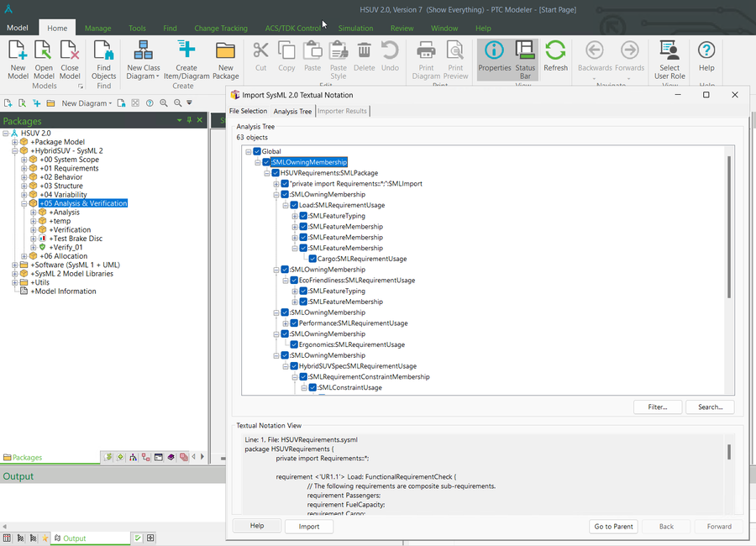
Task: Toggle the Load:SMLRequirementUsage checkbox
Action: [294, 205]
